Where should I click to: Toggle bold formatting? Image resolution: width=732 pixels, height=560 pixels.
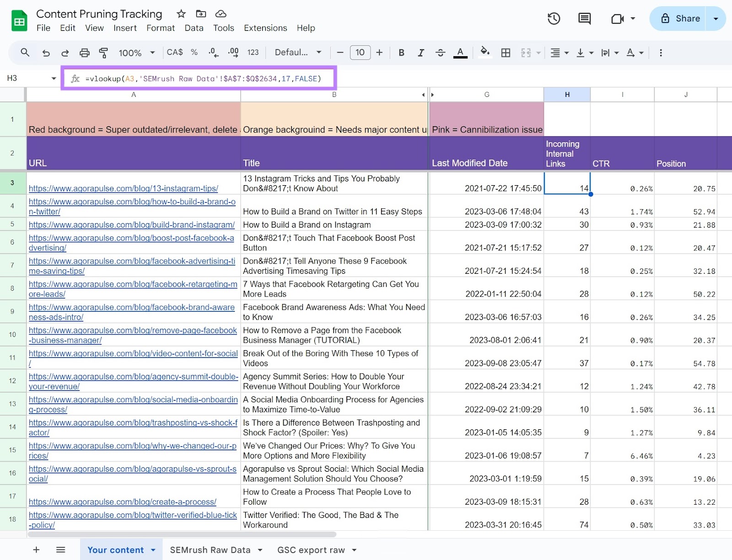point(401,53)
